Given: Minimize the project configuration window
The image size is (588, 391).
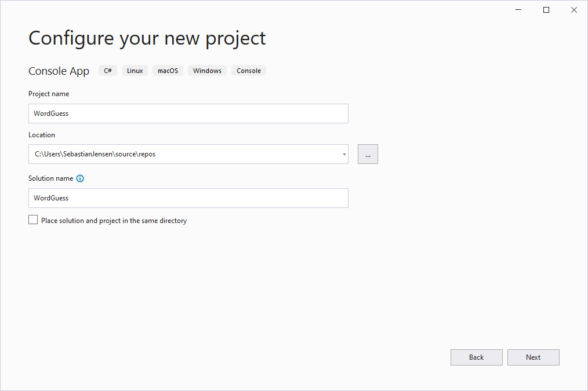Looking at the screenshot, I should coord(518,10).
